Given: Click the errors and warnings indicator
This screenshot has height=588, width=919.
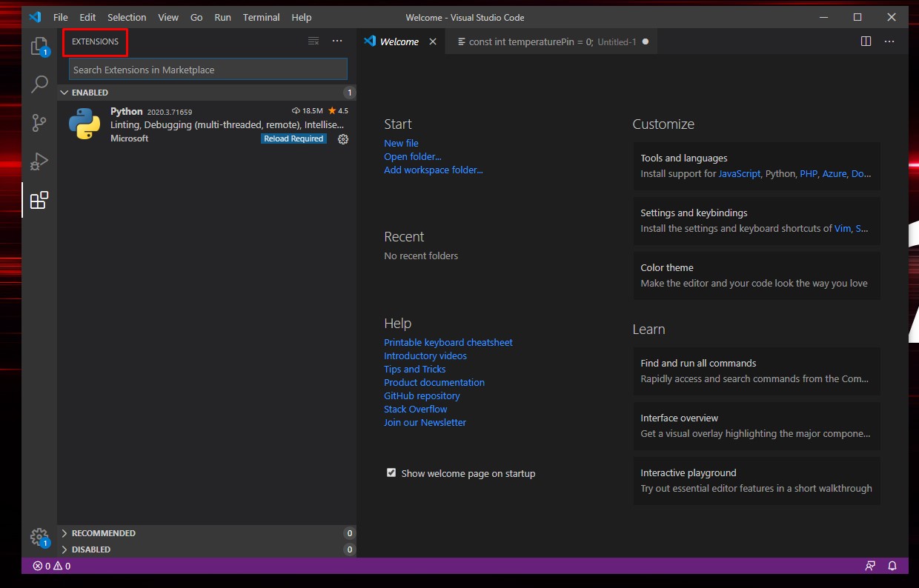Looking at the screenshot, I should [49, 565].
